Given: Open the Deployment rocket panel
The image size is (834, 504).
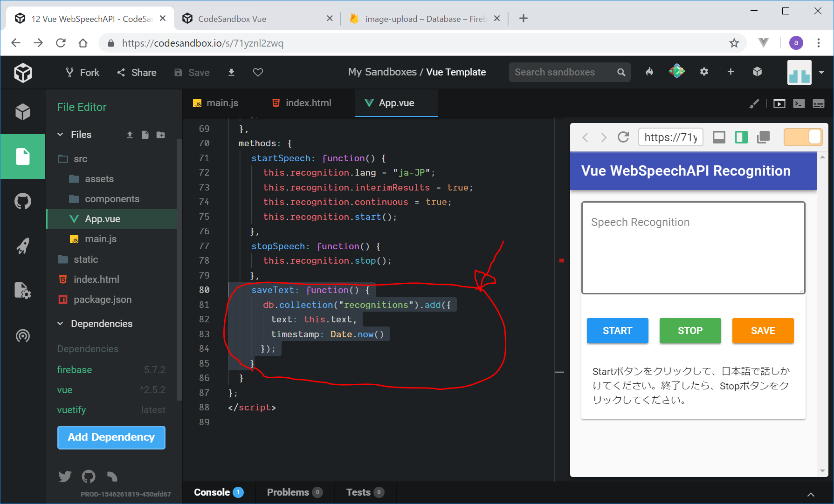Looking at the screenshot, I should coord(23,246).
